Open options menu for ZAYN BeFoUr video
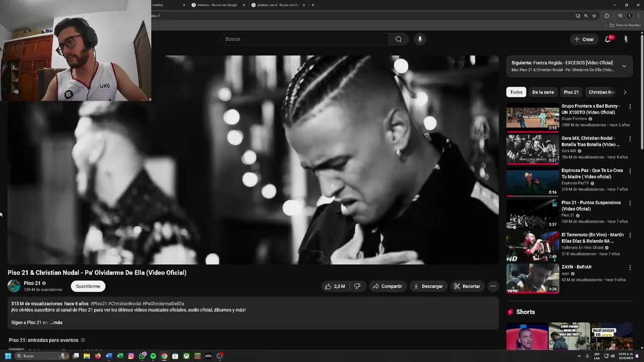The image size is (644, 362). pyautogui.click(x=630, y=267)
